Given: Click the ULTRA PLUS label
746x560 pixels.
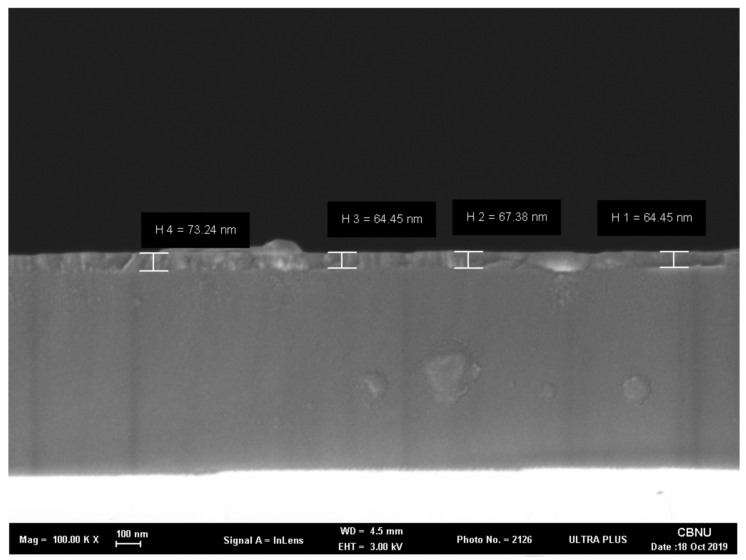Looking at the screenshot, I should coord(598,540).
